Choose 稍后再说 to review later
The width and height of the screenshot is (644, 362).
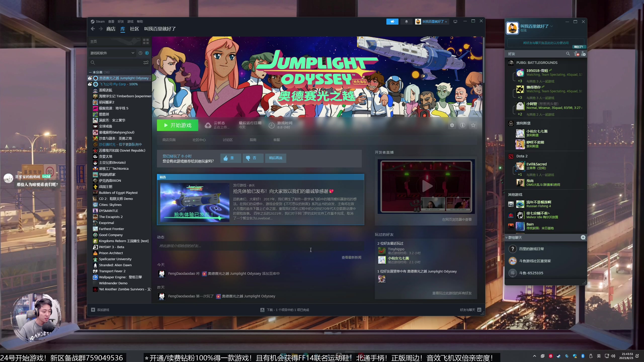(x=275, y=158)
